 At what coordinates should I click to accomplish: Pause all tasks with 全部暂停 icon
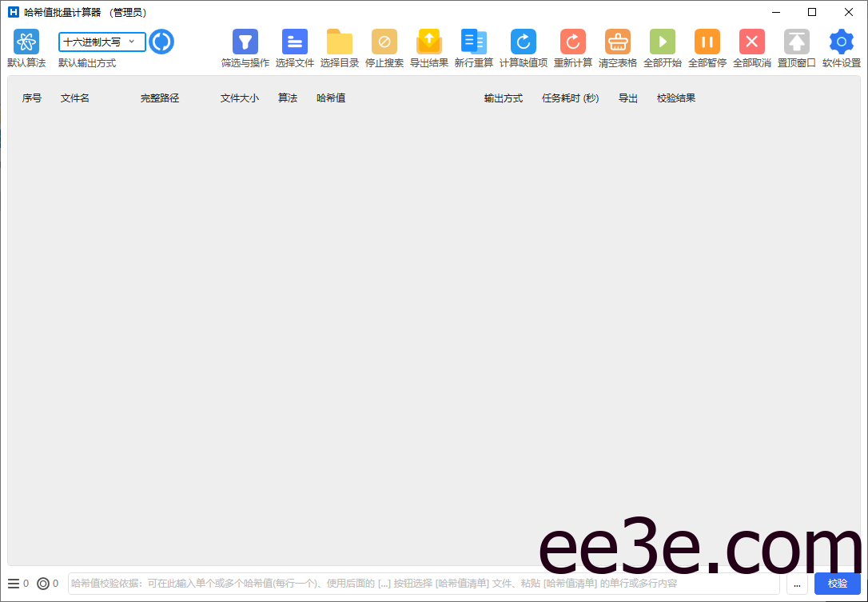[707, 42]
